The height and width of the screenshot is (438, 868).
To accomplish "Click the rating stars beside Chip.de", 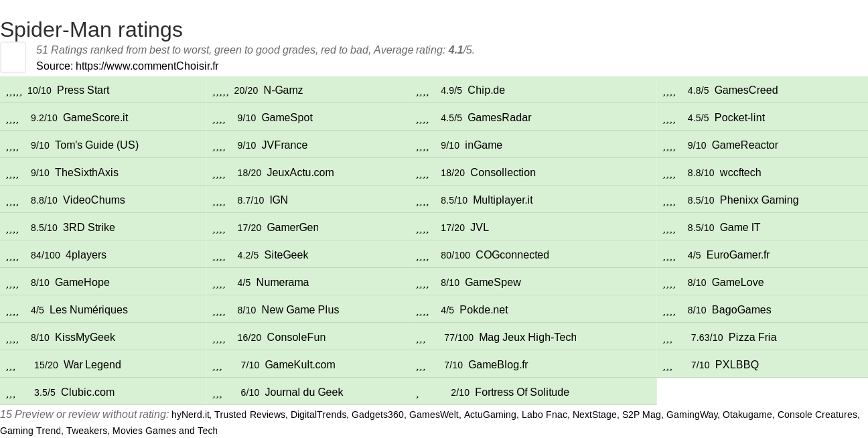I will pos(423,92).
